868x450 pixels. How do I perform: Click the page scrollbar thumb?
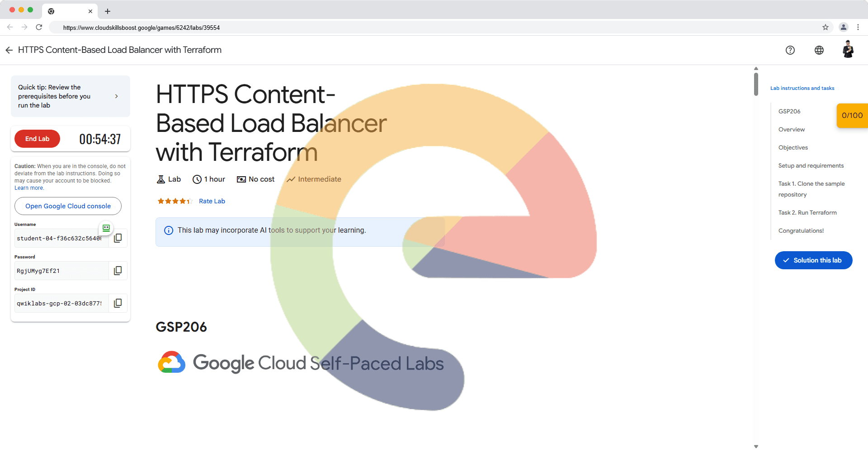pyautogui.click(x=756, y=84)
